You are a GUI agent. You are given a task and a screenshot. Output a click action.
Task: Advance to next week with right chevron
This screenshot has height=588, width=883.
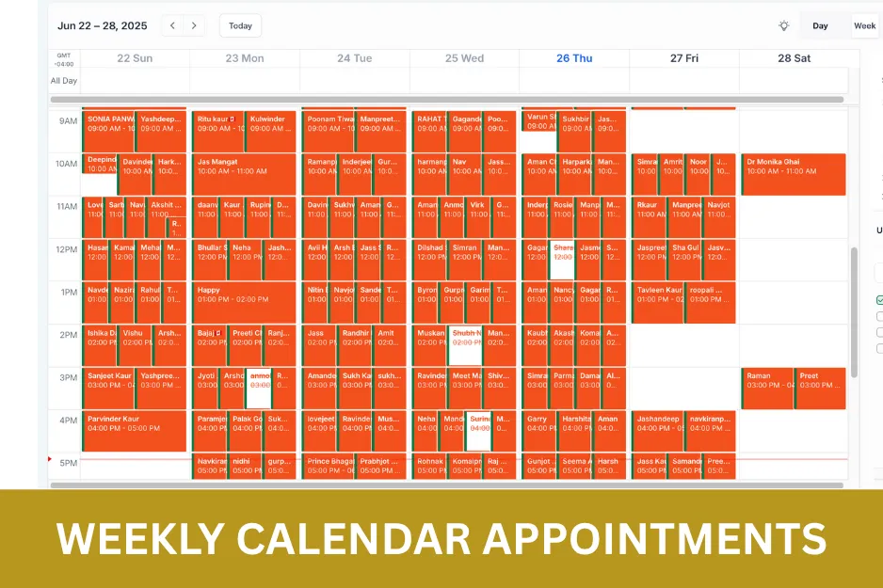(x=194, y=26)
